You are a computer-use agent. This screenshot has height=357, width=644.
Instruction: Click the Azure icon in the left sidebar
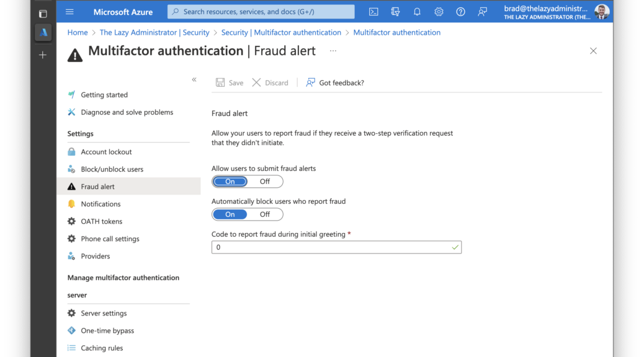43,32
